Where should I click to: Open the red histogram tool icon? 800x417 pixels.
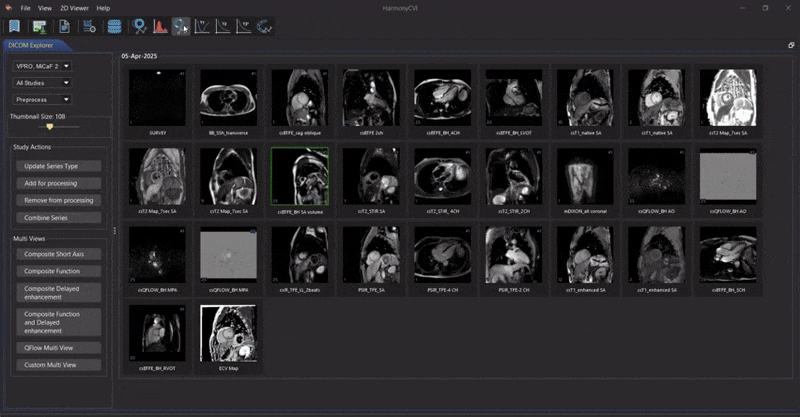point(160,27)
